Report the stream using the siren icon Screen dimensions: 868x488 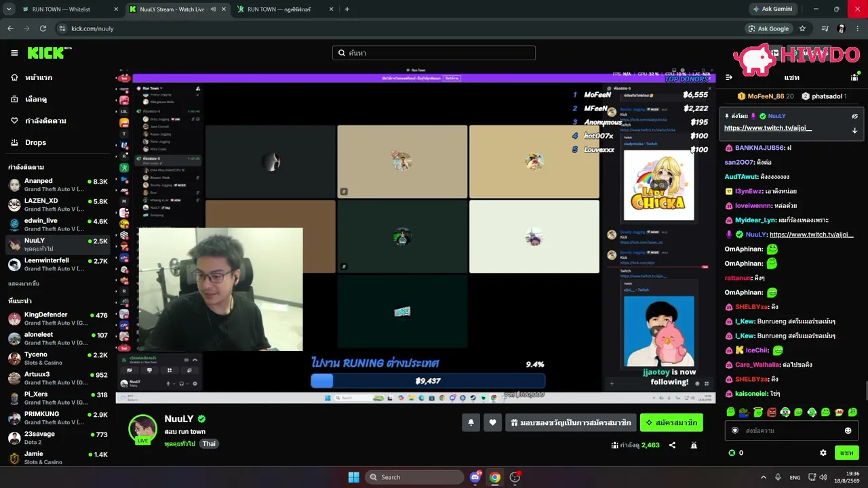coord(694,445)
